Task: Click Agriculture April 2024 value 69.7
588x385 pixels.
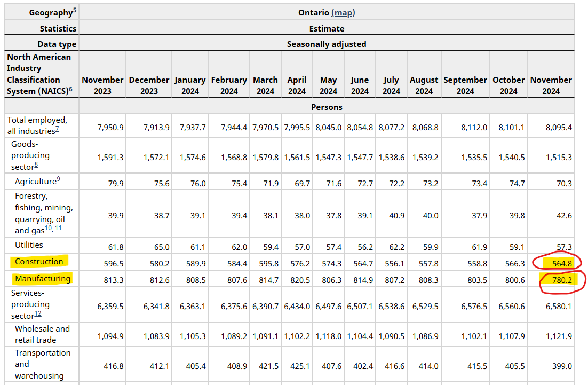Action: click(x=302, y=184)
